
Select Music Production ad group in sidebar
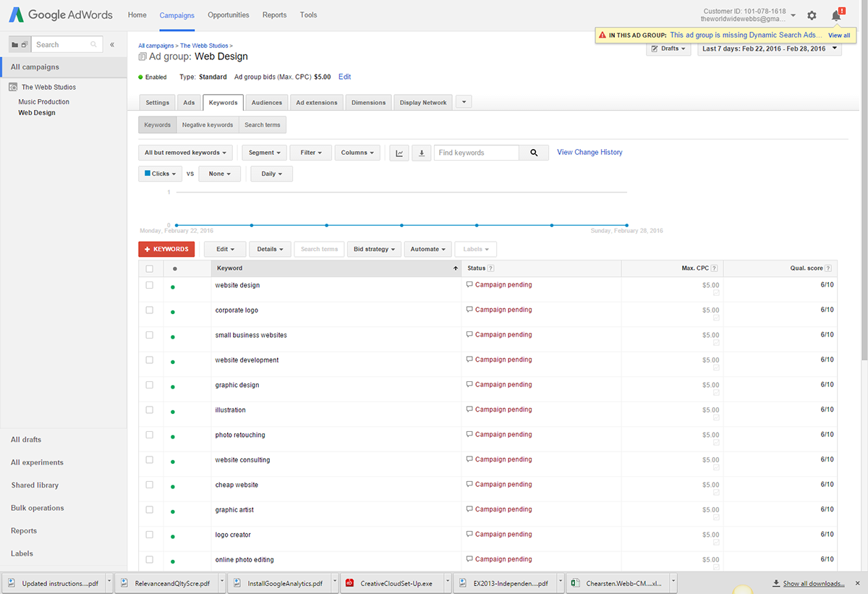[x=44, y=102]
